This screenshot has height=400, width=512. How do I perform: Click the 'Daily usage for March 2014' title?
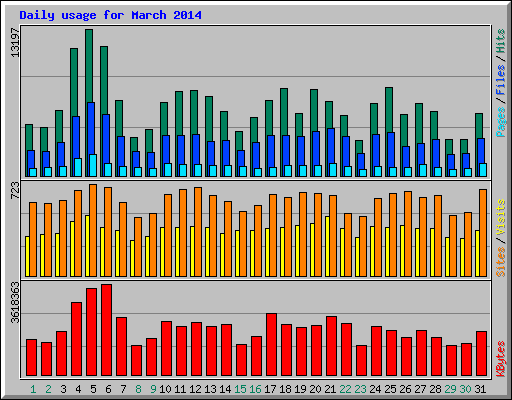tap(110, 15)
